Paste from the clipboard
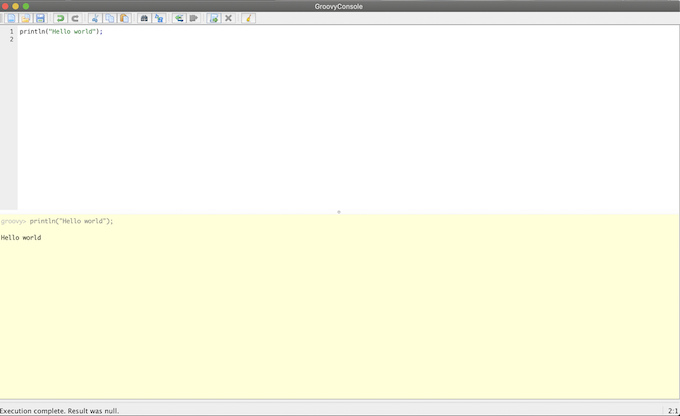Viewport: 680px width, 416px height. tap(124, 18)
